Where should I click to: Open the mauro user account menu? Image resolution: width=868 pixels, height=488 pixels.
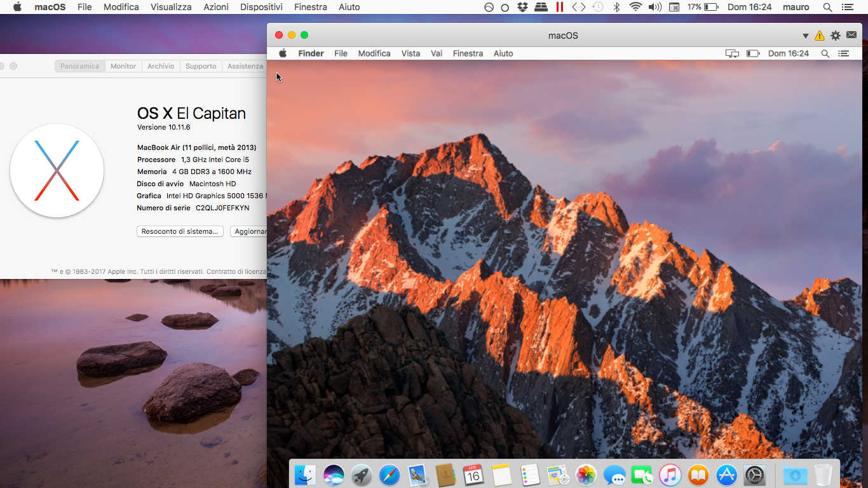point(796,7)
